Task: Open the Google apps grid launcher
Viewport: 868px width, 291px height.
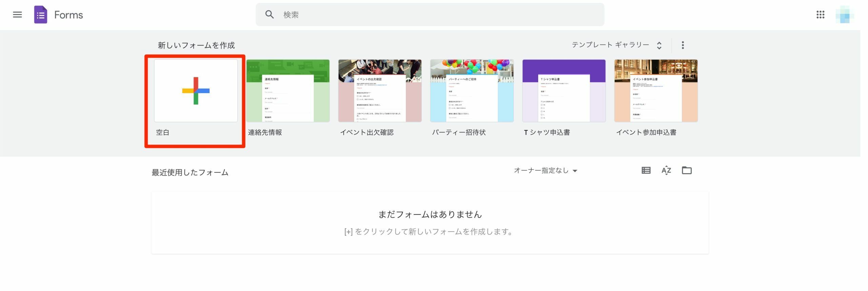Action: click(x=820, y=15)
